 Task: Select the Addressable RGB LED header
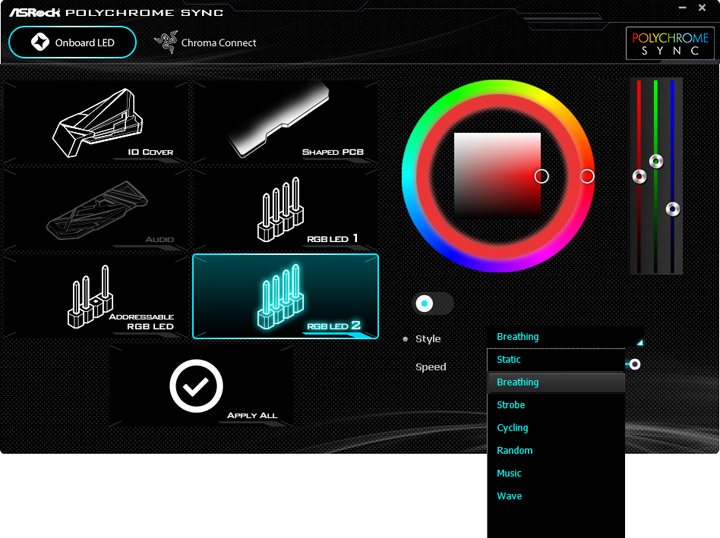pyautogui.click(x=96, y=297)
